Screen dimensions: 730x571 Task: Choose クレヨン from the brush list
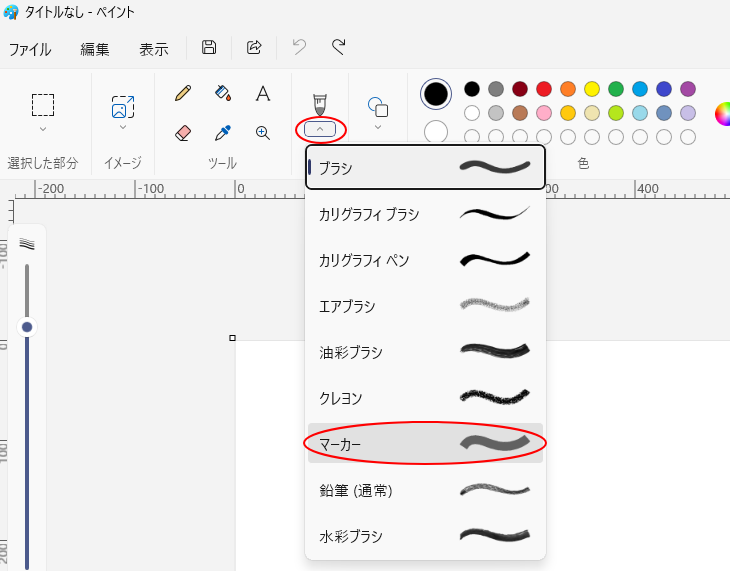point(425,398)
